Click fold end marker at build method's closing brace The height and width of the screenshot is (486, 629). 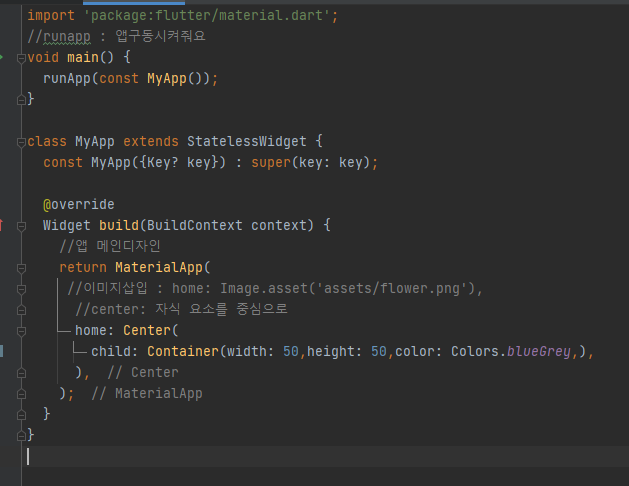click(x=21, y=415)
